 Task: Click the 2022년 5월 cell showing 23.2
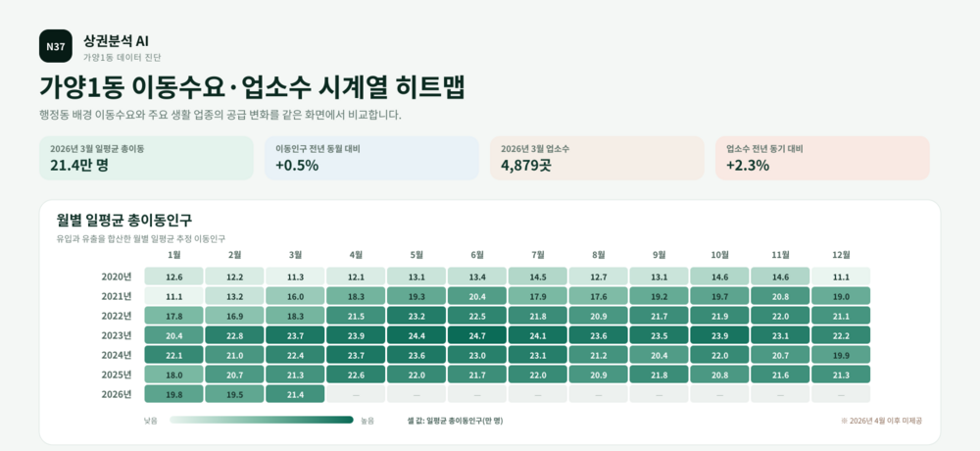(416, 316)
